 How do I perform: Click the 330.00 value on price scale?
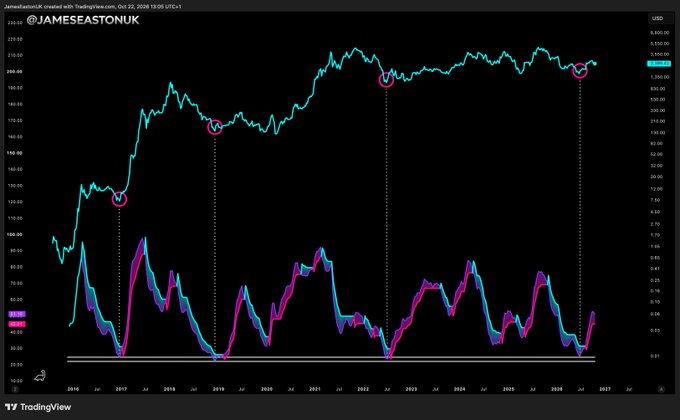point(657,111)
